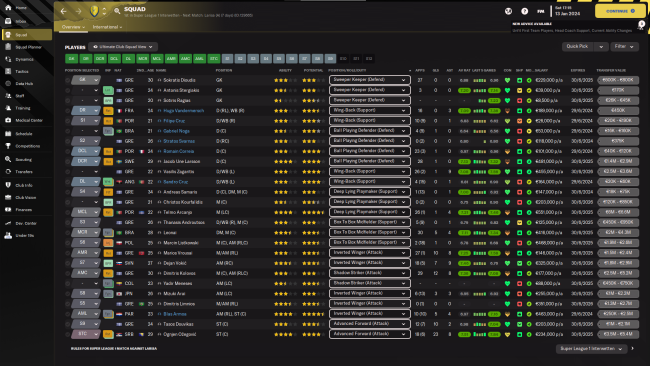Go back with the left arrow
The height and width of the screenshot is (366, 650).
(x=63, y=11)
